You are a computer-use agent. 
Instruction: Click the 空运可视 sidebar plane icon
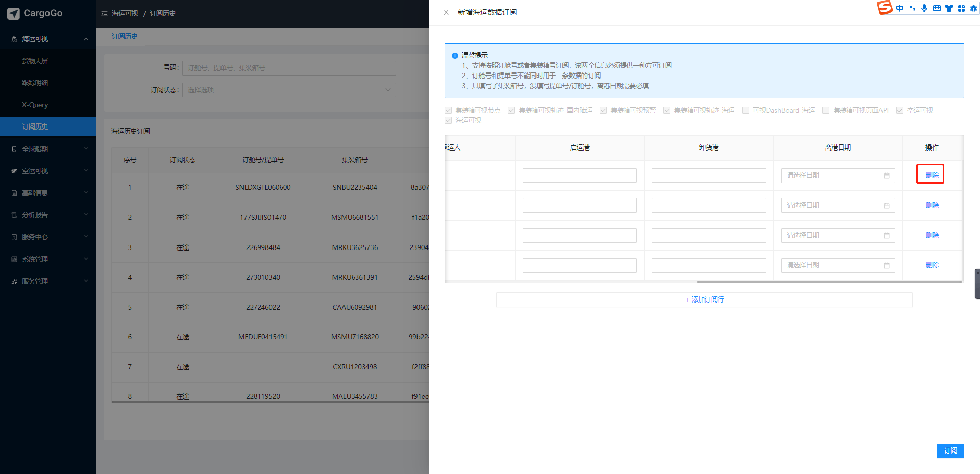click(x=14, y=171)
